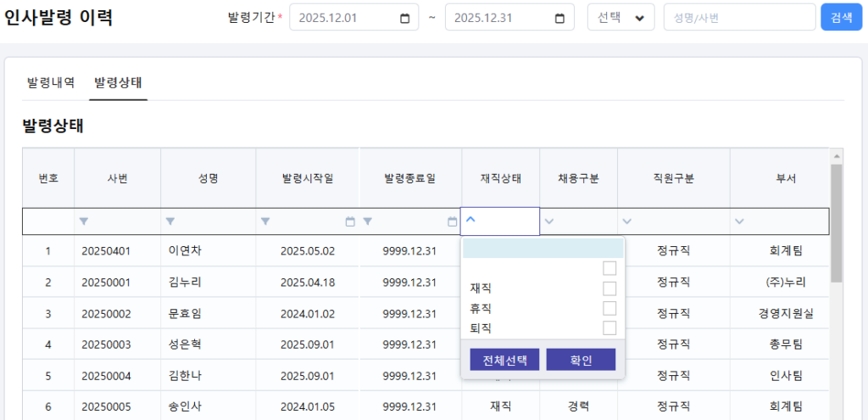Collapse the 재직상태 filter dropdown
This screenshot has width=868, height=420.
pos(471,220)
